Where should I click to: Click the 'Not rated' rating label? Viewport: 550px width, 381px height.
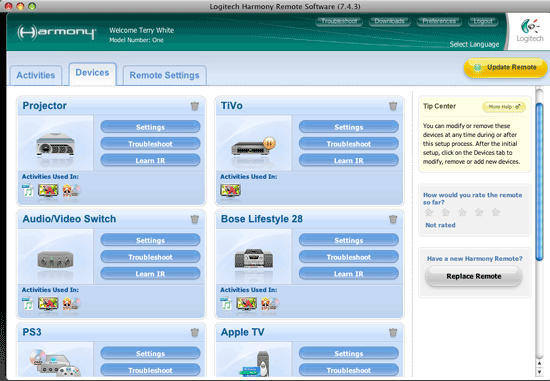tap(440, 225)
